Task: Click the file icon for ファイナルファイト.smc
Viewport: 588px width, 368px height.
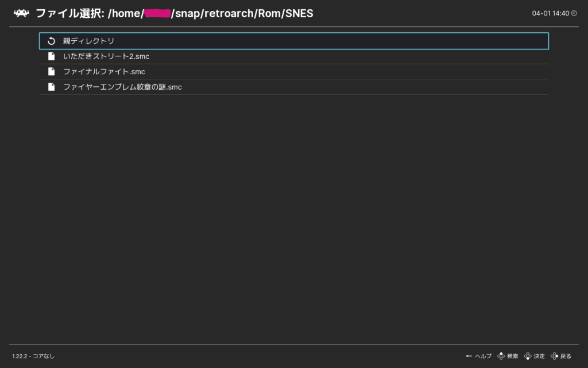Action: point(51,72)
